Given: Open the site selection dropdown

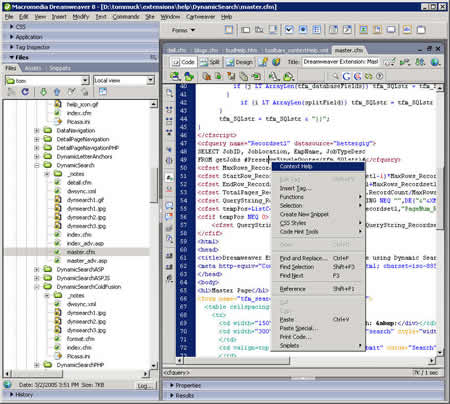Looking at the screenshot, I should tap(85, 80).
